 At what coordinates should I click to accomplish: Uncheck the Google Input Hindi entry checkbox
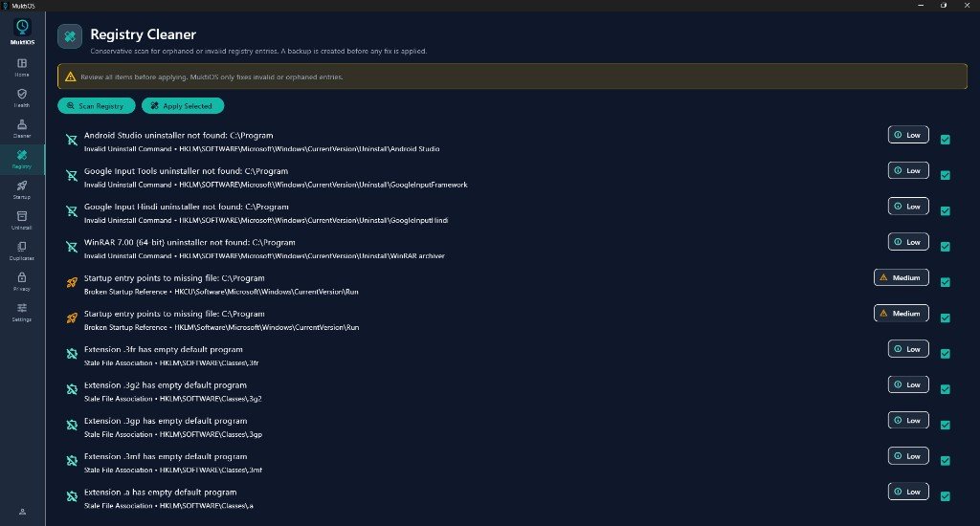click(945, 211)
